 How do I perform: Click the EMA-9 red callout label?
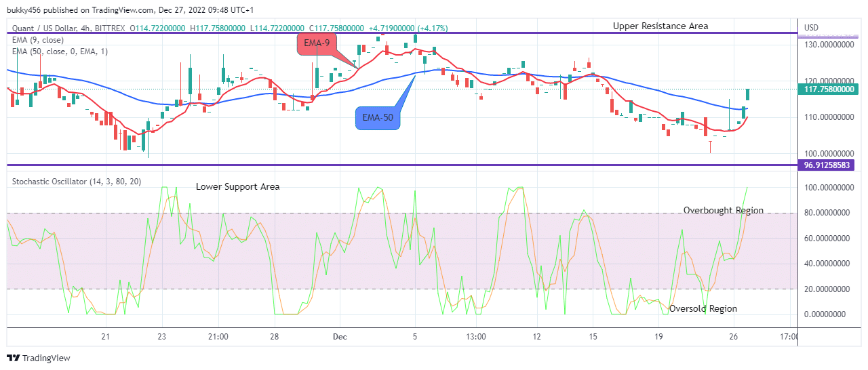point(317,44)
